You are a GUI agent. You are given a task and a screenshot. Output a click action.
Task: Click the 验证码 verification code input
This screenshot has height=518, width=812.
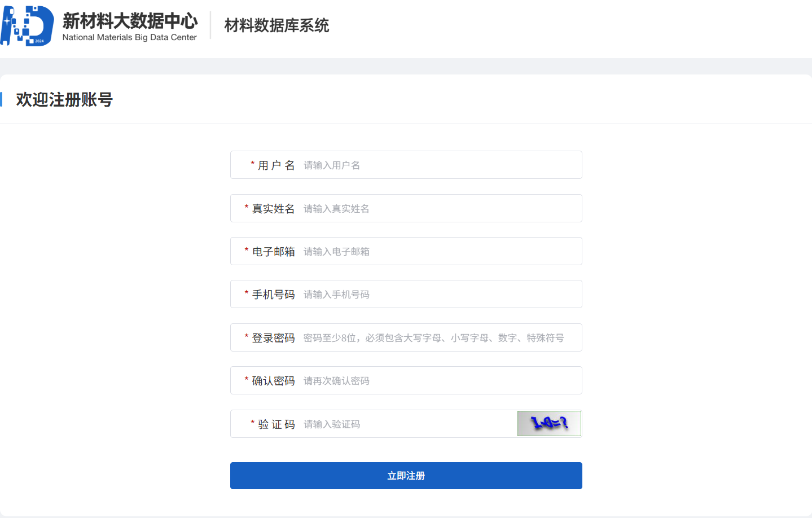395,423
